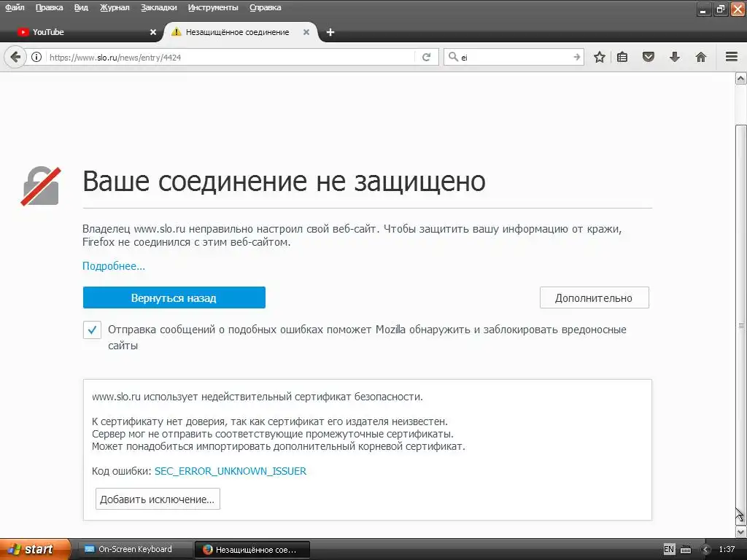Select Firefox window in taskbar
This screenshot has width=747, height=560.
coord(252,550)
